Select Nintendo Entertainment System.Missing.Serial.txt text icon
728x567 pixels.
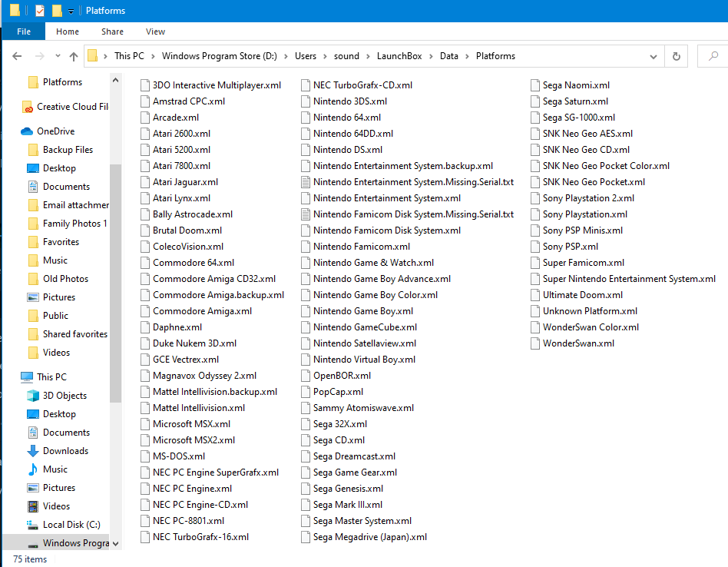coord(306,182)
